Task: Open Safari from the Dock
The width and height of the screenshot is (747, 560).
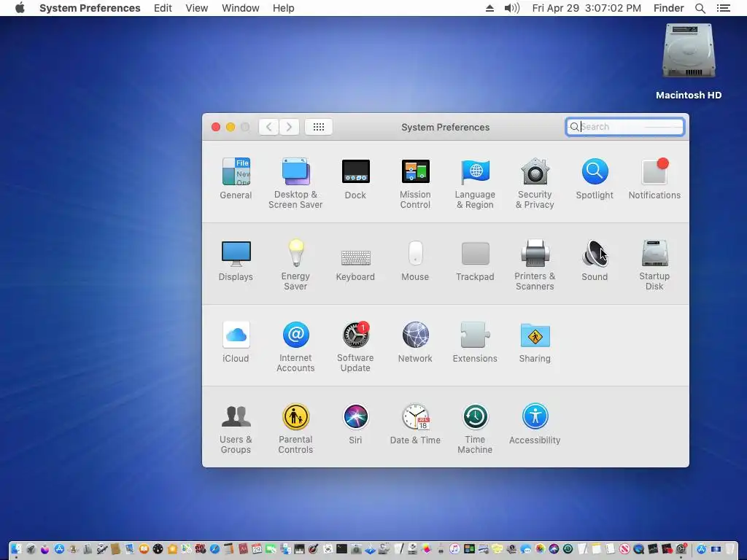Action: click(x=215, y=549)
